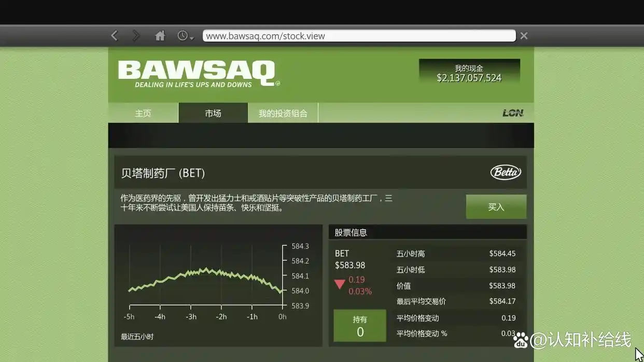Viewport: 644px width, 362px height.
Task: Click the 我的现金 cash display
Action: [469, 73]
